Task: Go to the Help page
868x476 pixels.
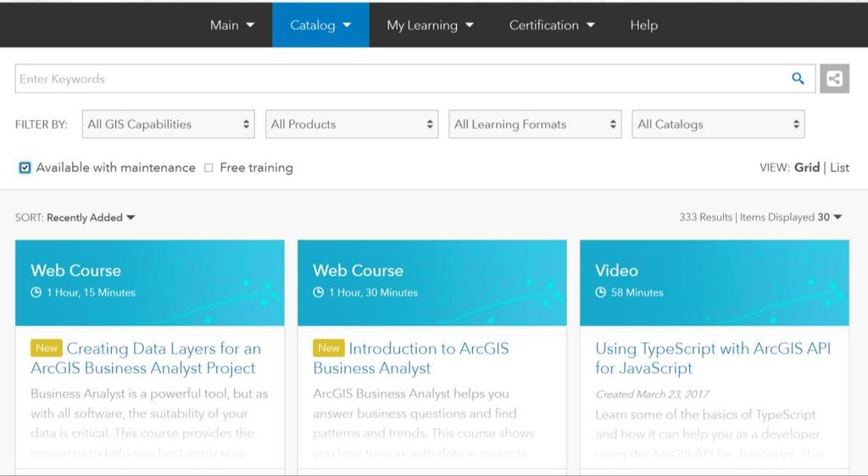Action: coord(644,25)
